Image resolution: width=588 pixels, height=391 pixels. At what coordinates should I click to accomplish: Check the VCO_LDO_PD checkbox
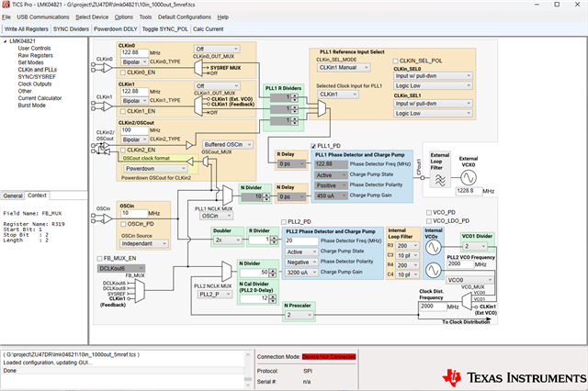(429, 221)
